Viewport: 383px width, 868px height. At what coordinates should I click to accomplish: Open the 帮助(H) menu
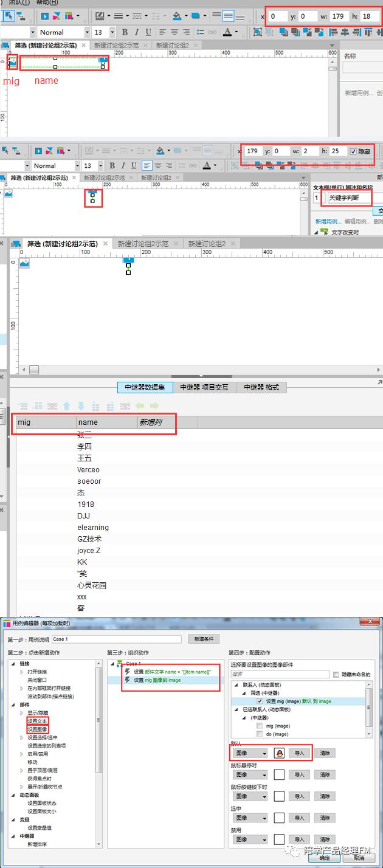pos(47,2)
